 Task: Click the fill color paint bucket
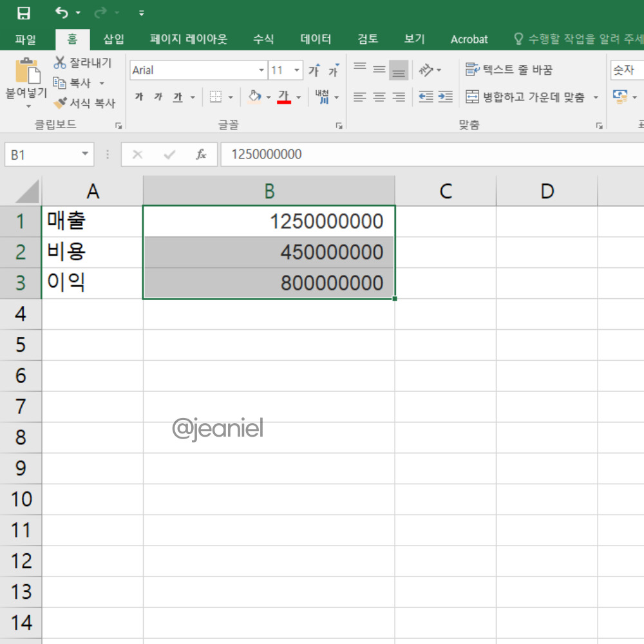pyautogui.click(x=254, y=97)
